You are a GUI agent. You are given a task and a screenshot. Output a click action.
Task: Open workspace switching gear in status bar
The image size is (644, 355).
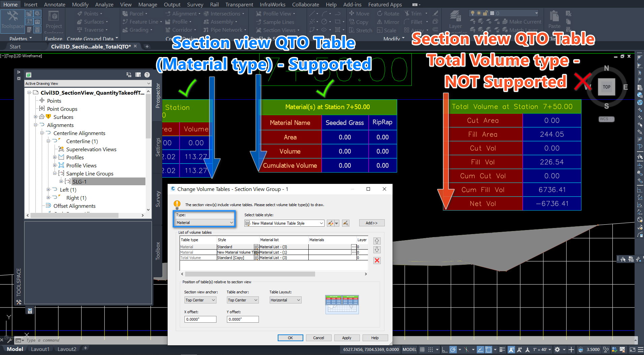click(x=557, y=350)
